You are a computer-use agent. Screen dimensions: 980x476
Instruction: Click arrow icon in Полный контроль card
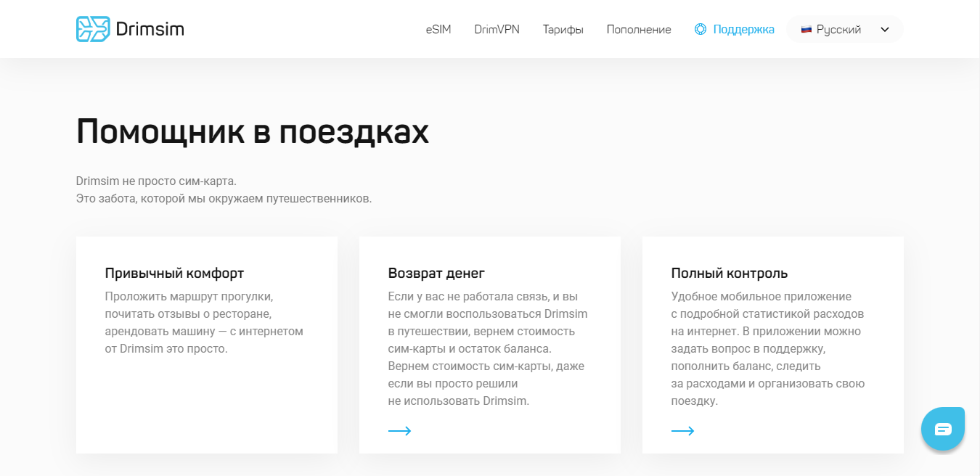tap(682, 431)
